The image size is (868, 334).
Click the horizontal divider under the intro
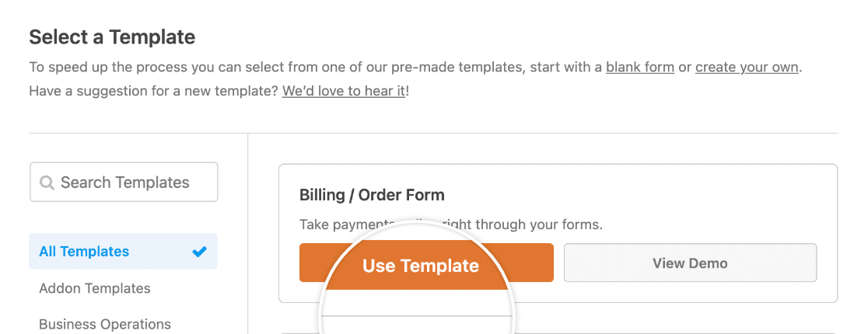click(x=433, y=133)
